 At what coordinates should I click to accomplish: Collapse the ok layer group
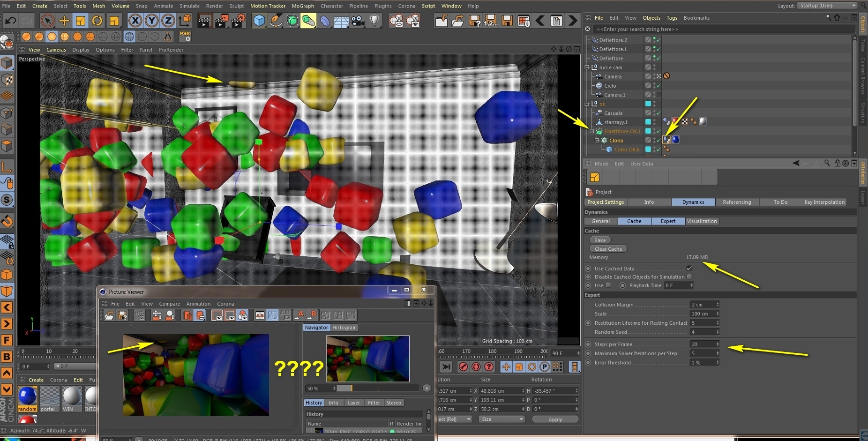coord(587,104)
